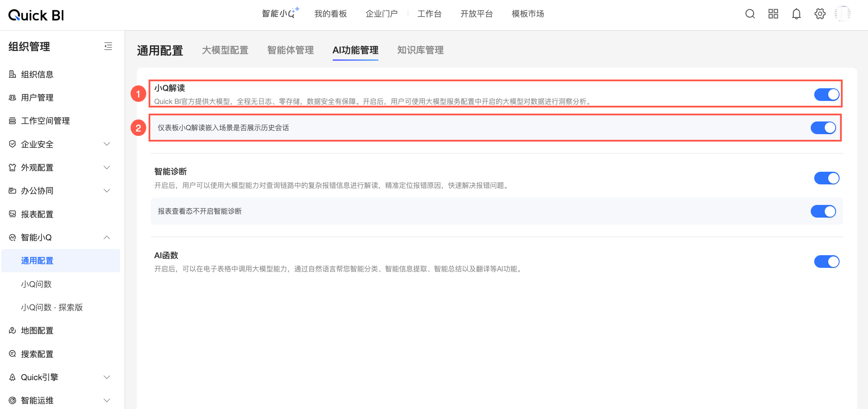Click the 搜索配置 icon
The image size is (868, 409).
pos(13,354)
